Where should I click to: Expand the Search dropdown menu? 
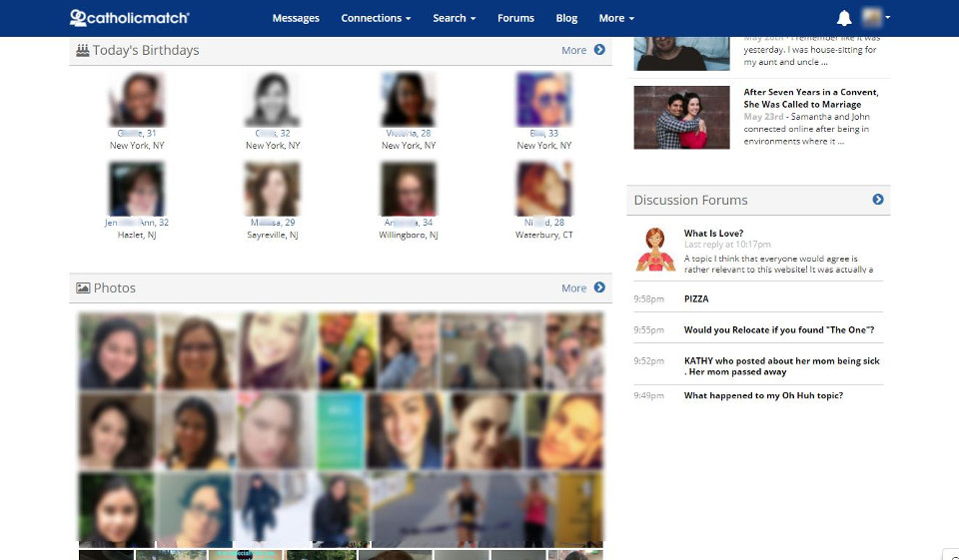(x=454, y=18)
